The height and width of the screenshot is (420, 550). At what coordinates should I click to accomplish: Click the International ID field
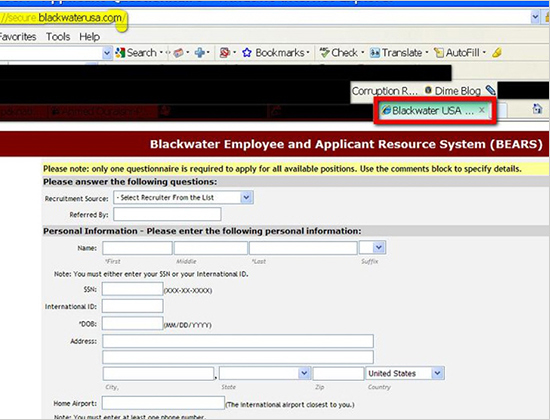pos(133,306)
